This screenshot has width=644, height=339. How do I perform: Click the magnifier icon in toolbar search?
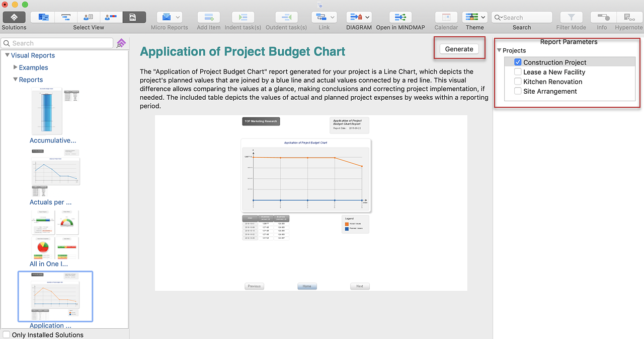[x=499, y=18]
